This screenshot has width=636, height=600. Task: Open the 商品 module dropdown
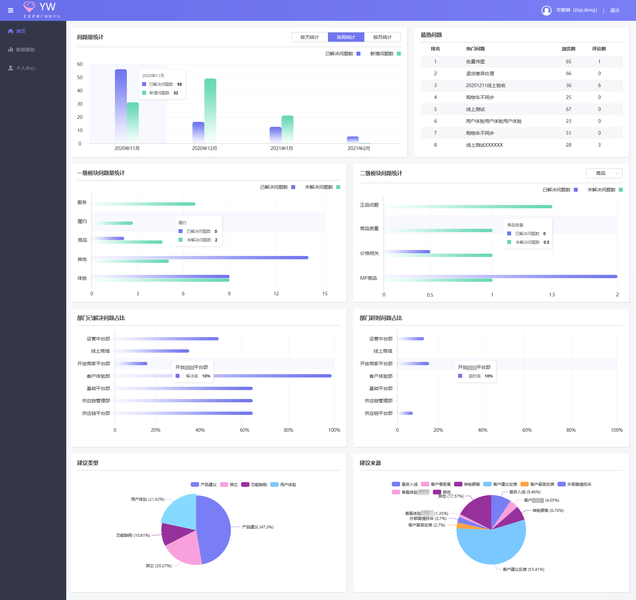tap(604, 173)
